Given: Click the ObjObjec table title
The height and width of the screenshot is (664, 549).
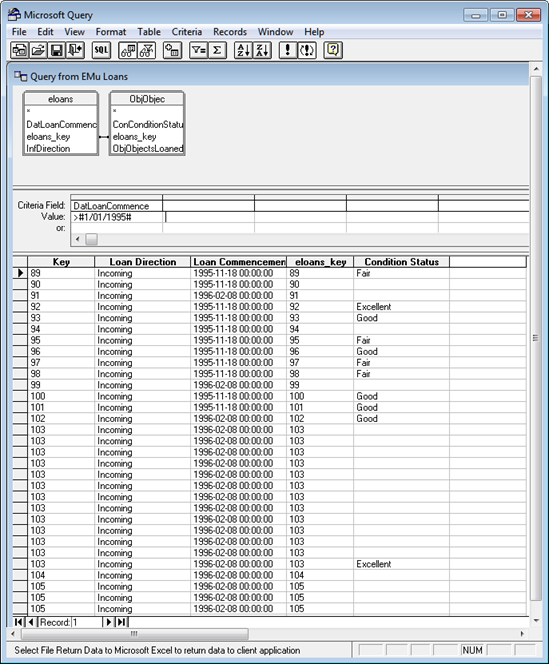Looking at the screenshot, I should click(147, 99).
